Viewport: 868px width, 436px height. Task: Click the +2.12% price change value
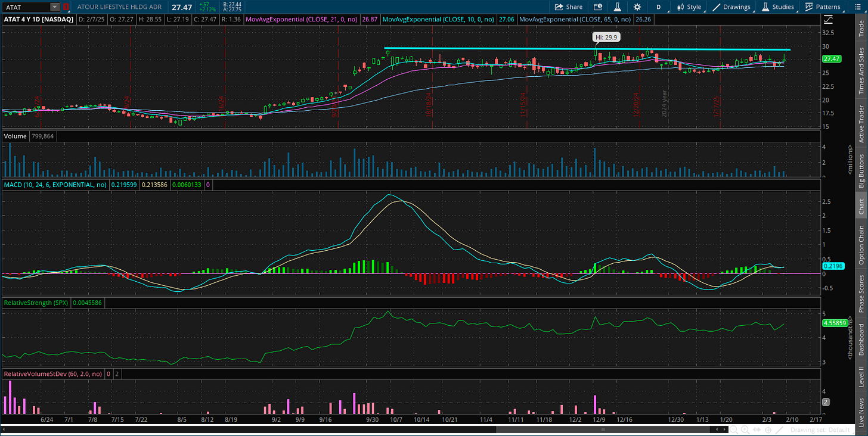coord(208,10)
